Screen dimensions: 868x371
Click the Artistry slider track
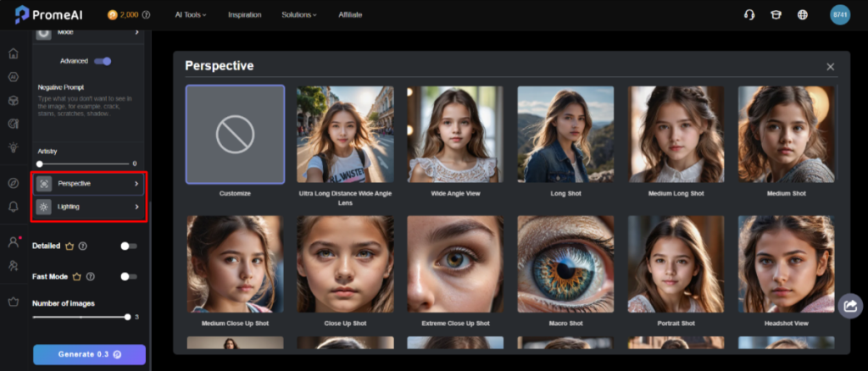coord(85,163)
